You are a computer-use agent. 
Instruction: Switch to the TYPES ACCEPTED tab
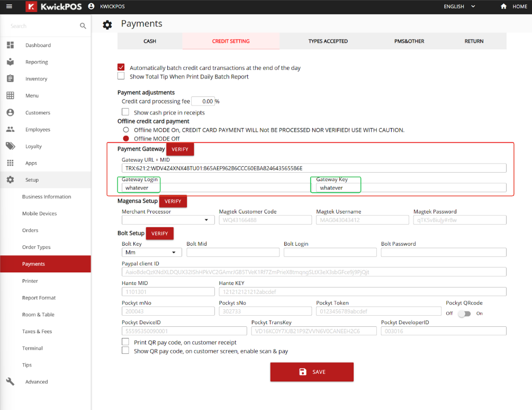pos(328,41)
